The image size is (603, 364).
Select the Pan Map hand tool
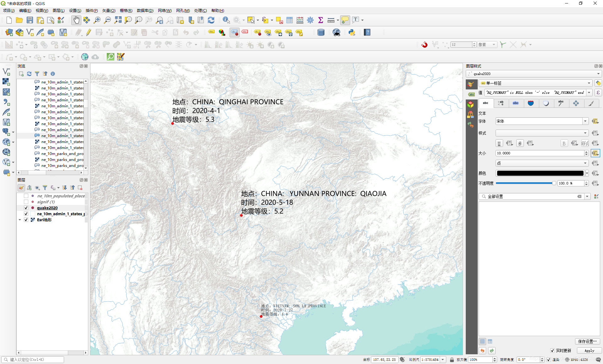pos(76,20)
